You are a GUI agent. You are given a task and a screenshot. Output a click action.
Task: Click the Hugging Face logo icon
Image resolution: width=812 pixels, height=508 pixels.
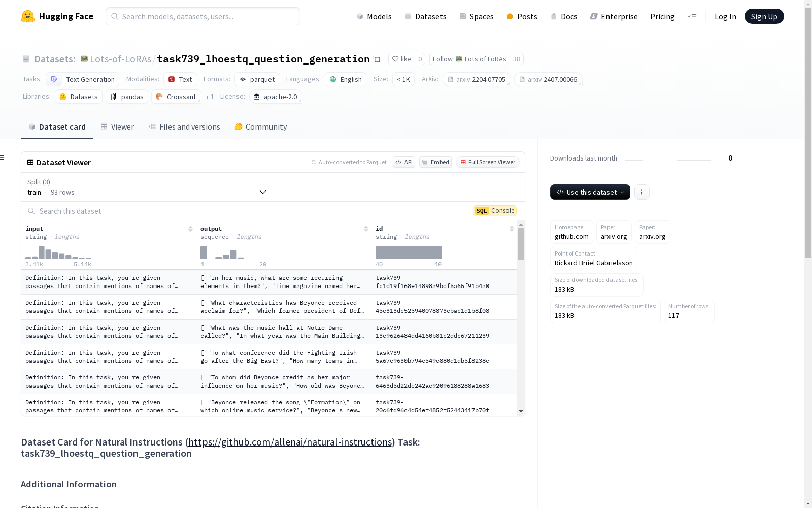(x=28, y=16)
